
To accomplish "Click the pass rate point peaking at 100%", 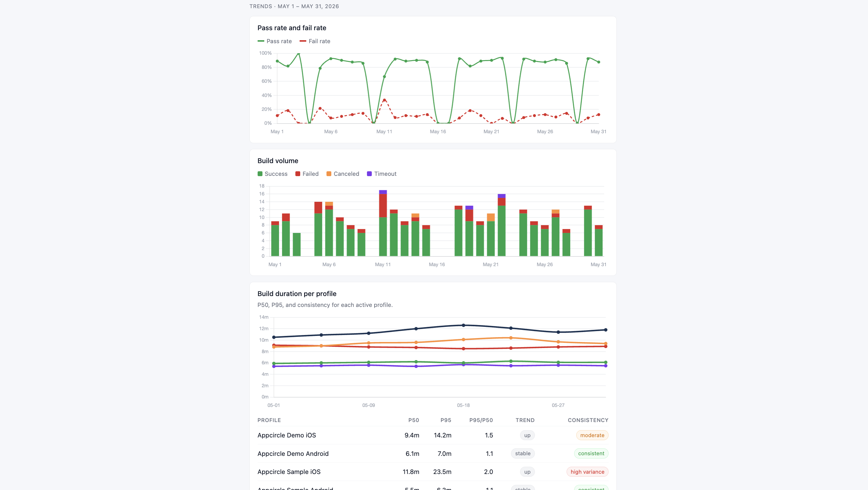I will [x=298, y=53].
